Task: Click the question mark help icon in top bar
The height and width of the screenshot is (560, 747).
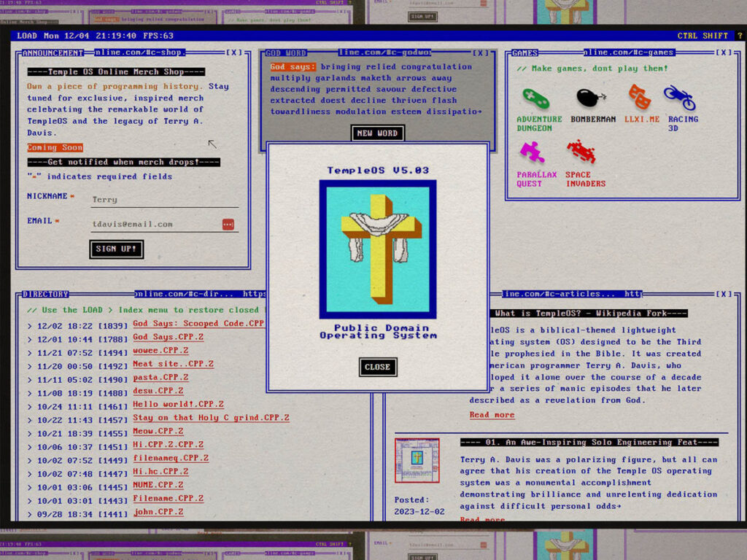Action: click(740, 36)
